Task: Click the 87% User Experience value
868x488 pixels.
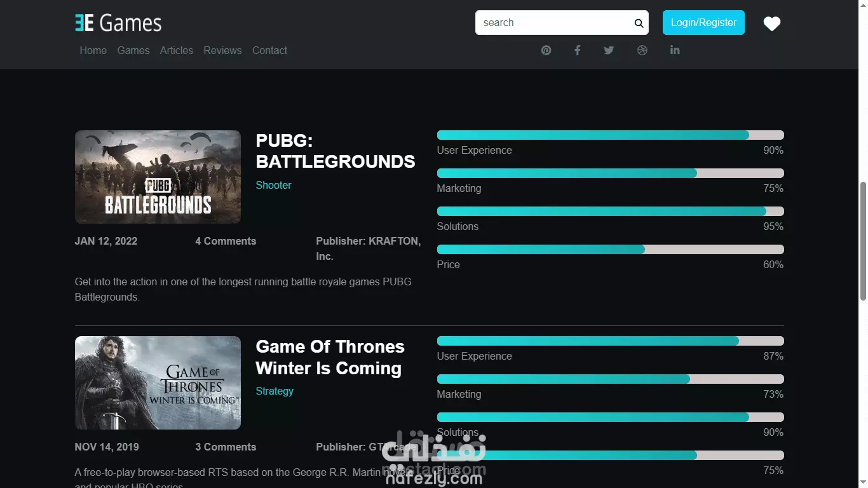Action: point(773,356)
